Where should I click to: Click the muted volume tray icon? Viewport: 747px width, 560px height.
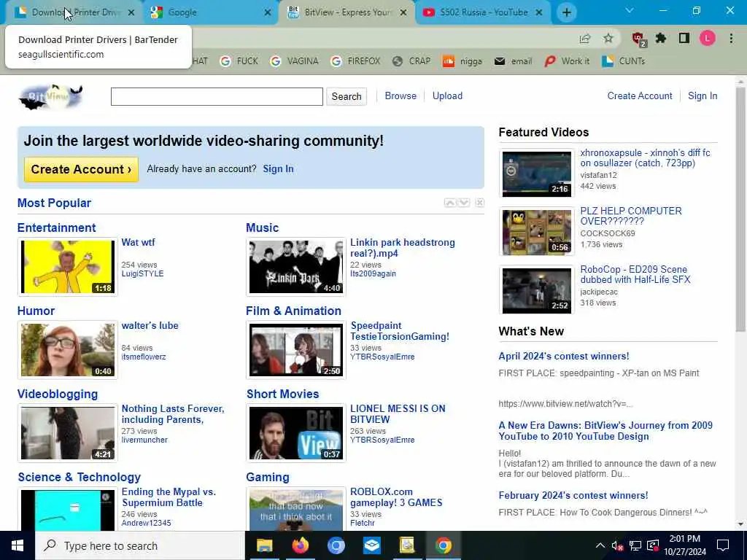[617, 545]
